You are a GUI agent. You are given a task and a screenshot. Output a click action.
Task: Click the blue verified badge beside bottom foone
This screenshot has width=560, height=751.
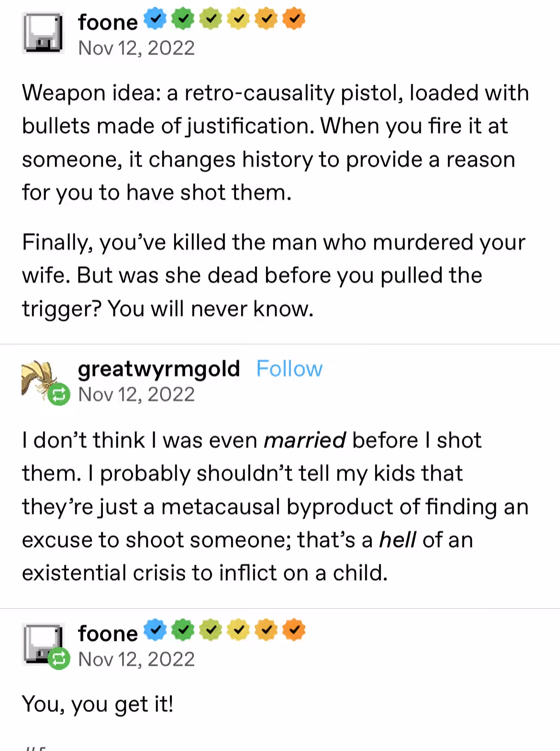(x=155, y=630)
